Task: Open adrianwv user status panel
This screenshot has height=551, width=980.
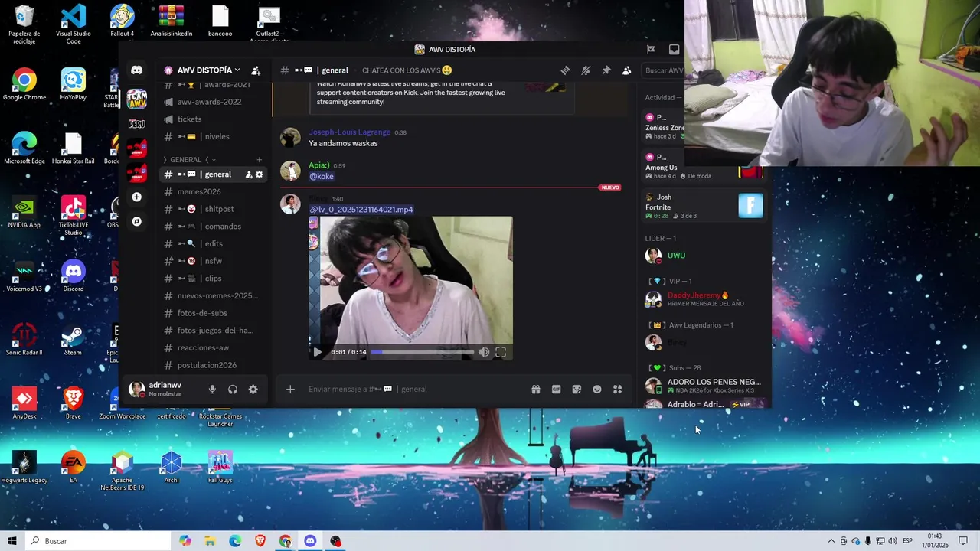Action: tap(164, 390)
